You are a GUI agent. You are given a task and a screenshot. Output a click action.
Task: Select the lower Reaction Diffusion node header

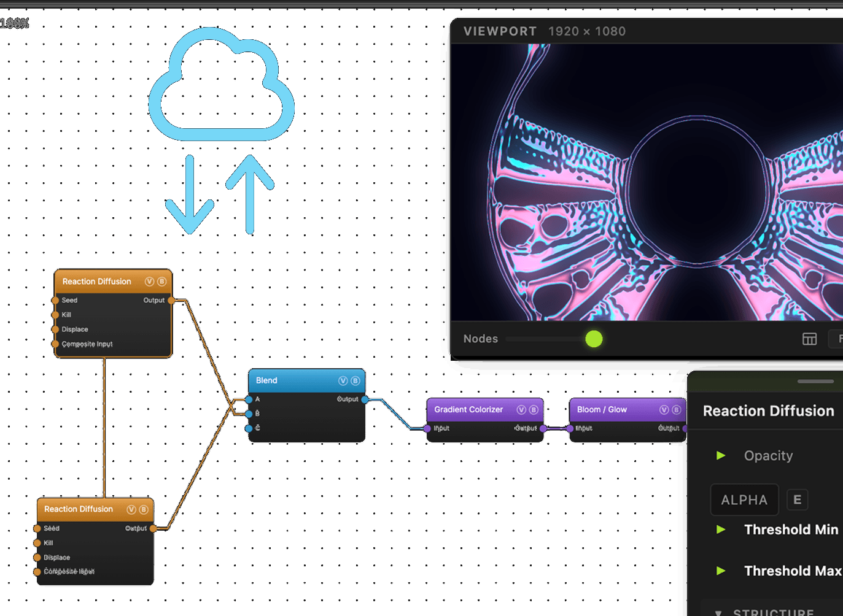pyautogui.click(x=95, y=509)
